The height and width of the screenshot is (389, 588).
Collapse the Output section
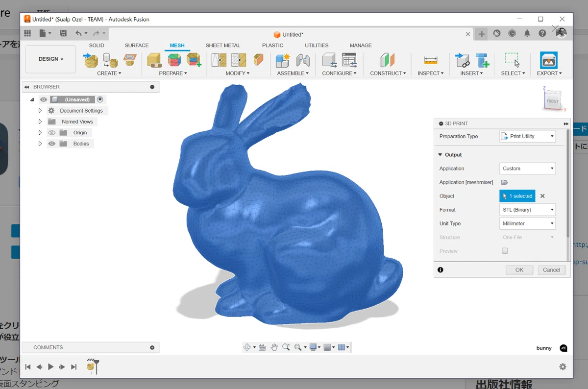441,155
